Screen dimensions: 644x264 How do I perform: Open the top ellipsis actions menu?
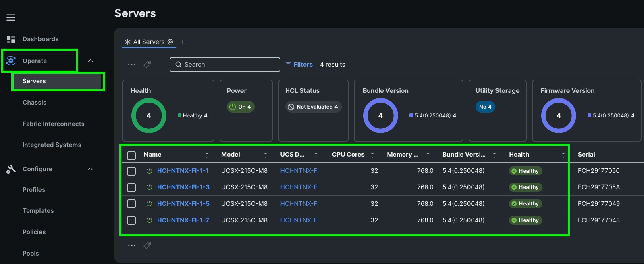132,65
